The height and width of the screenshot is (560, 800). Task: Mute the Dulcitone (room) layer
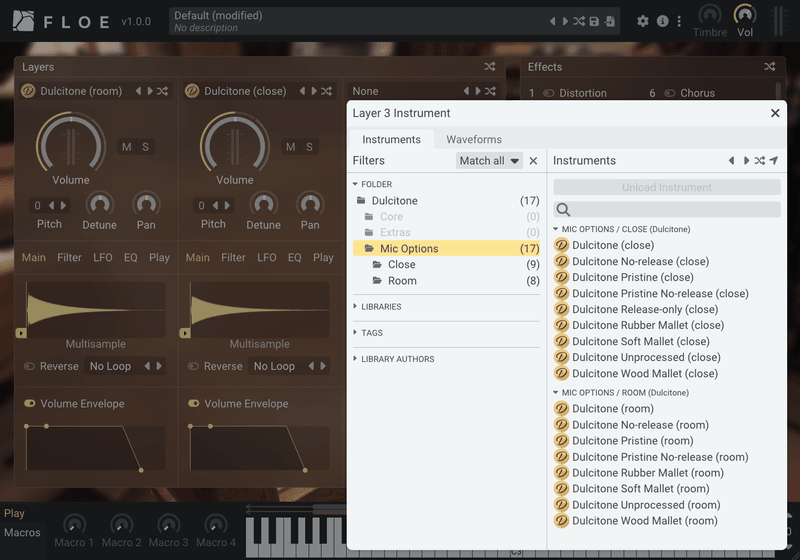(x=127, y=147)
